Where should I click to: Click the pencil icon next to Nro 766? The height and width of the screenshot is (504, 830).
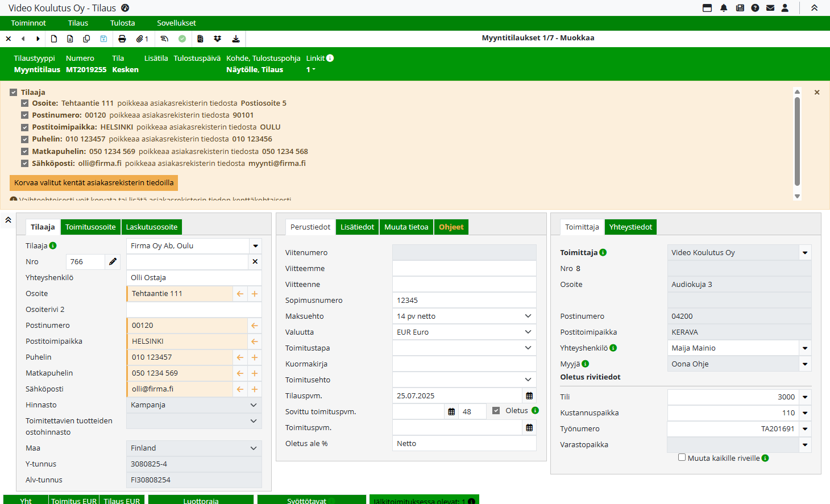[x=113, y=261]
